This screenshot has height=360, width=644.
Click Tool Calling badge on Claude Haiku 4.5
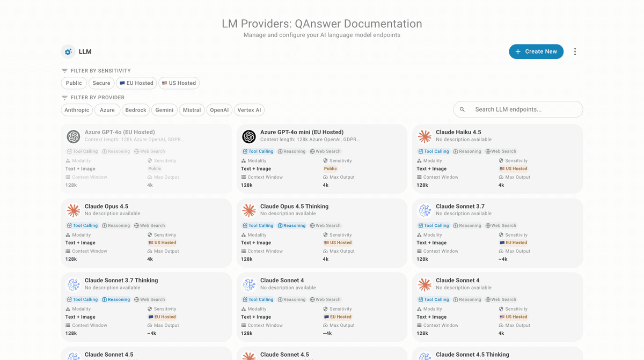point(433,151)
